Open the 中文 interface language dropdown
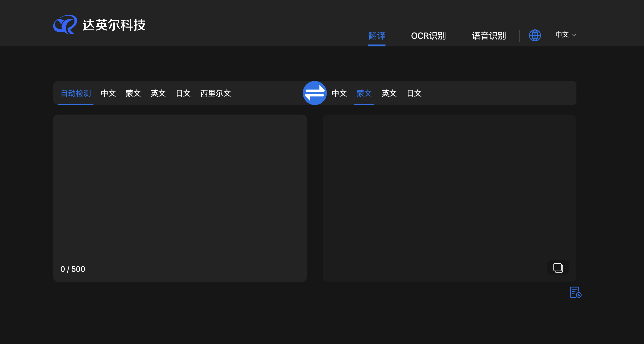The height and width of the screenshot is (344, 644). click(x=565, y=35)
